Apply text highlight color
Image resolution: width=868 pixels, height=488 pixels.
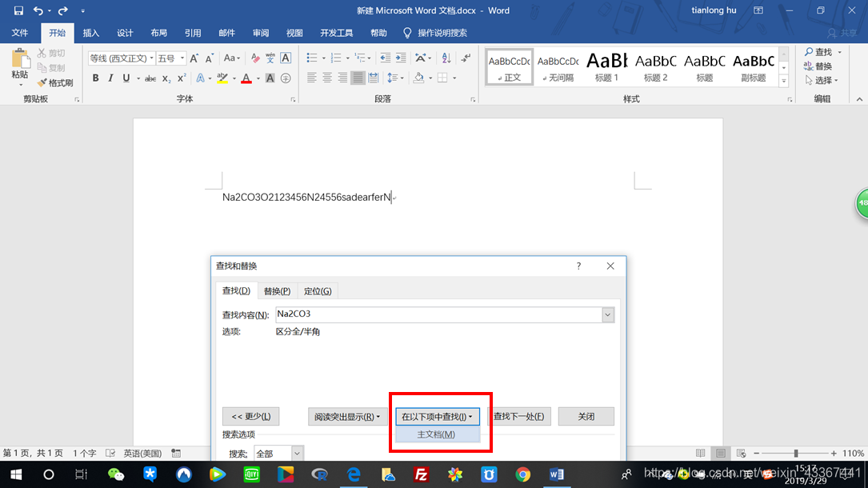222,78
